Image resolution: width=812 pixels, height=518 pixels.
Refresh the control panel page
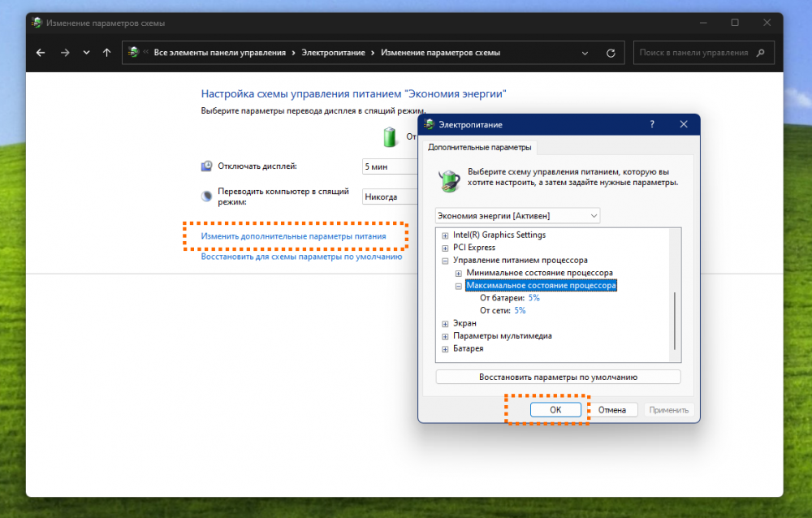click(611, 53)
